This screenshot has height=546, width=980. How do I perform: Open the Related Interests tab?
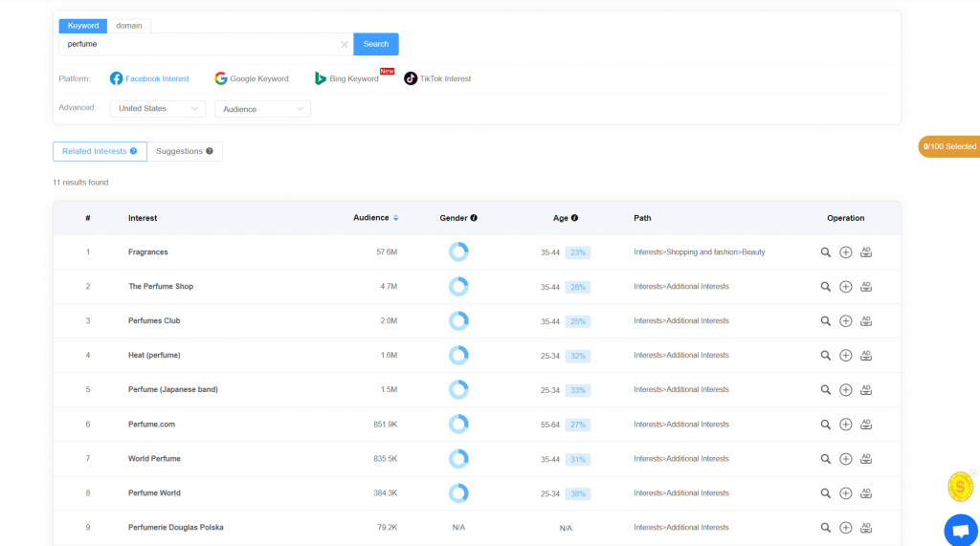tap(100, 151)
